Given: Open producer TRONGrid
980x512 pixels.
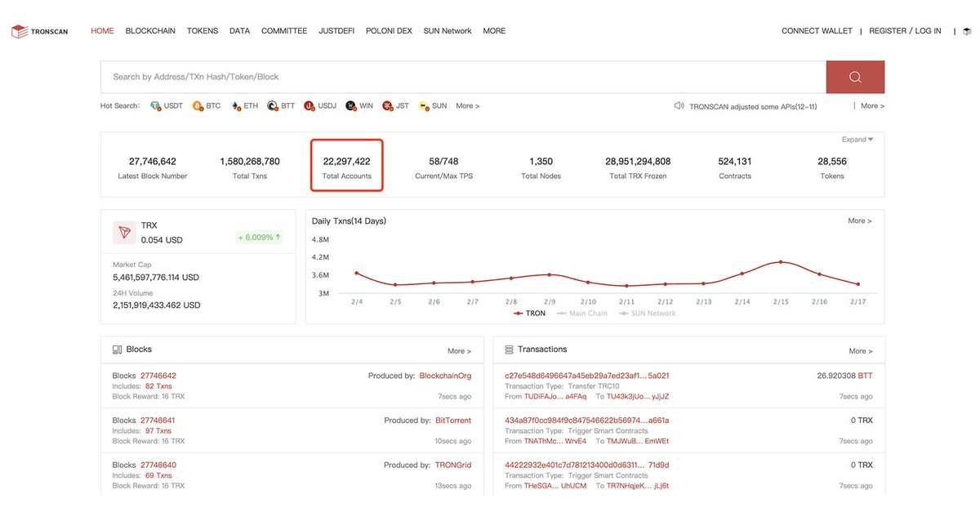Looking at the screenshot, I should click(453, 465).
